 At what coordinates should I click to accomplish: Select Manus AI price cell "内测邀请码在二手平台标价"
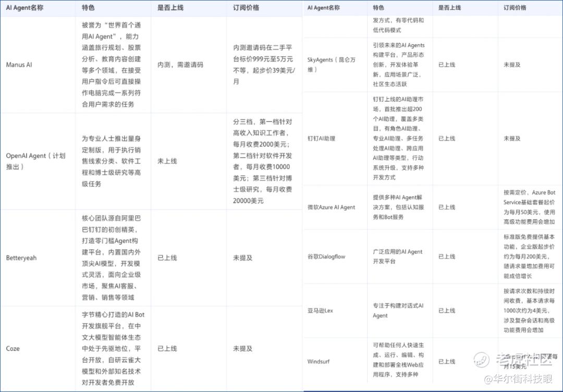click(x=263, y=53)
